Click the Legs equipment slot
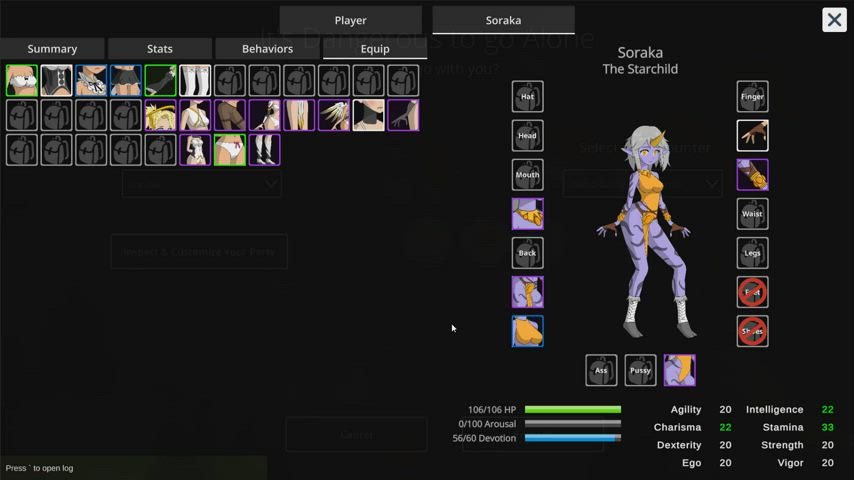854x480 pixels. coord(752,253)
